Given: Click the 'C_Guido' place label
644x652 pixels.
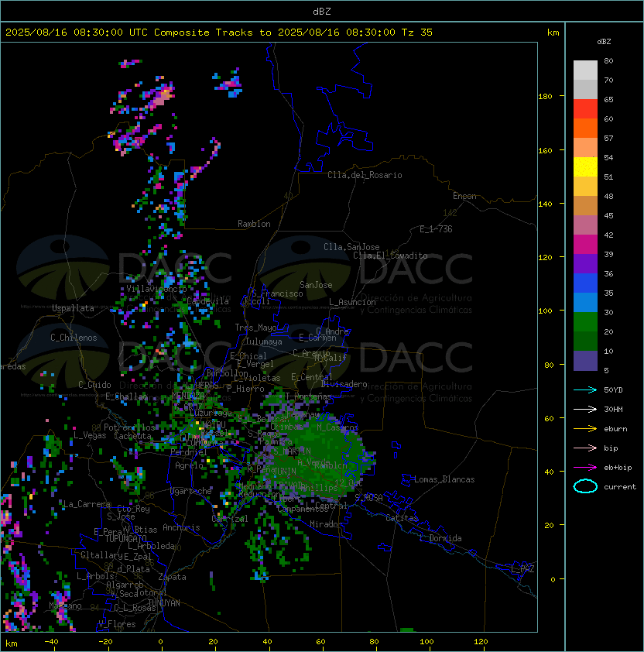Looking at the screenshot, I should tap(94, 385).
